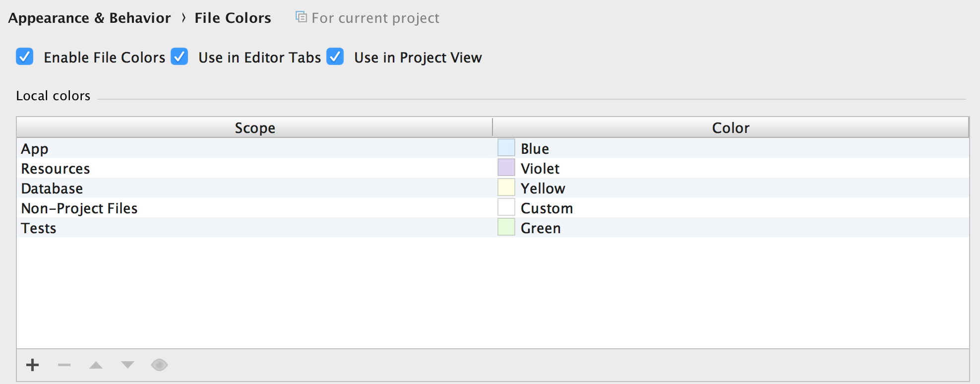Screen dimensions: 980x384
Task: Move the selected scope up
Action: [x=96, y=365]
